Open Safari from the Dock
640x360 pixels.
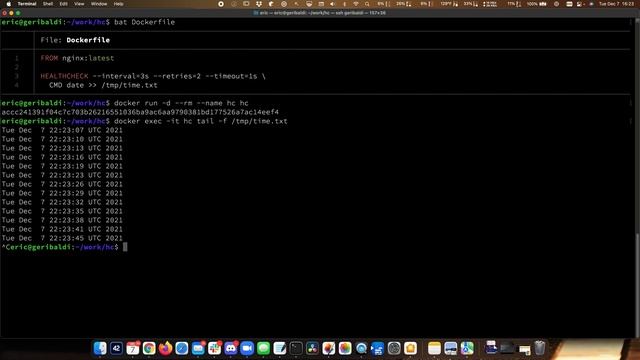(x=182, y=348)
